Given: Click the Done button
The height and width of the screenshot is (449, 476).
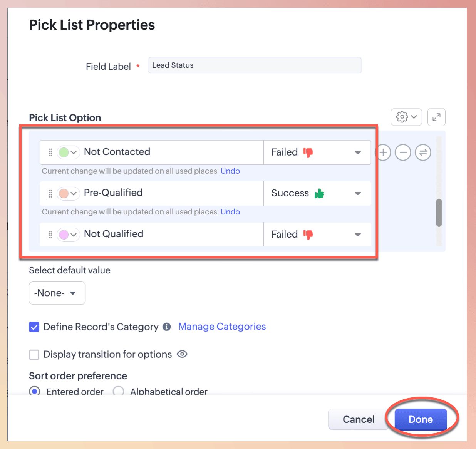Looking at the screenshot, I should click(421, 419).
